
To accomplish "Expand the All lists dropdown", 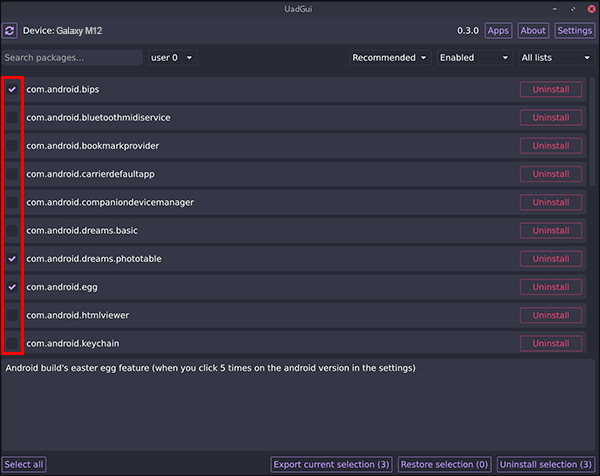I will (x=556, y=58).
